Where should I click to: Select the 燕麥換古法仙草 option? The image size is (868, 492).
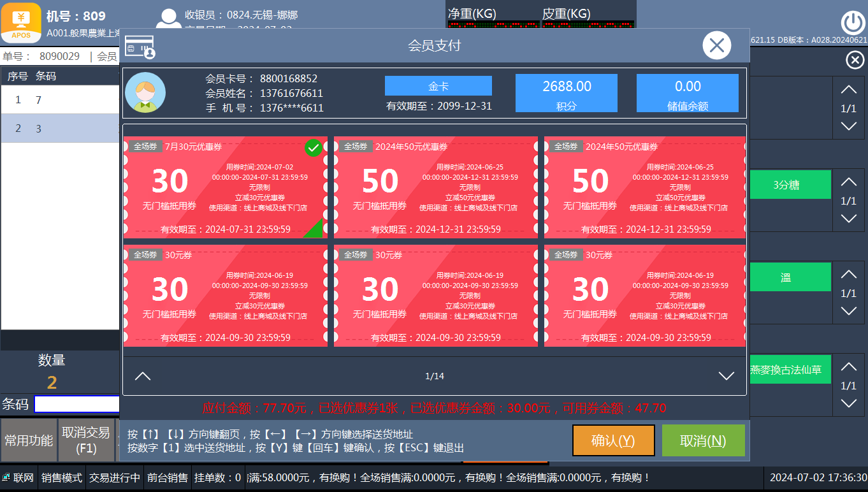790,370
